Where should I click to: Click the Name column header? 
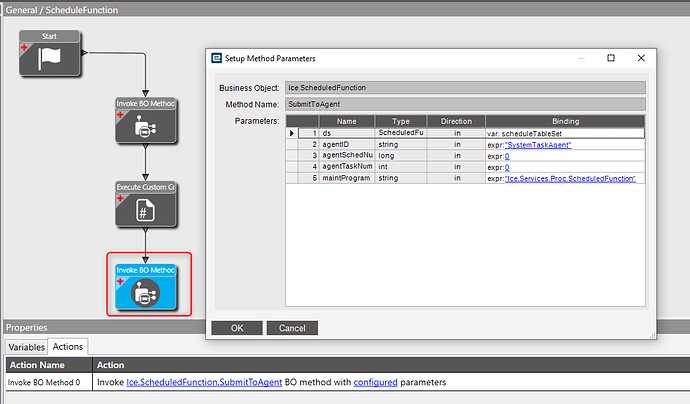tap(347, 121)
